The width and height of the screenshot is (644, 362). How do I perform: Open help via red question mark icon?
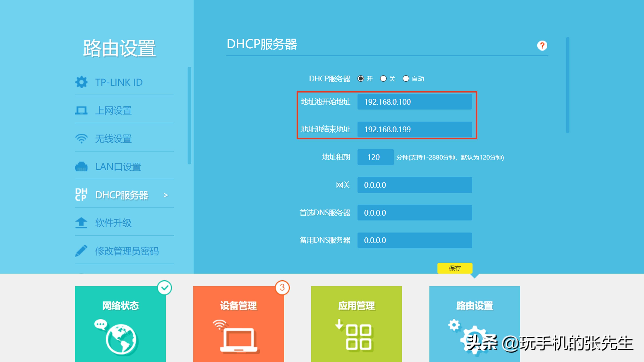(542, 46)
